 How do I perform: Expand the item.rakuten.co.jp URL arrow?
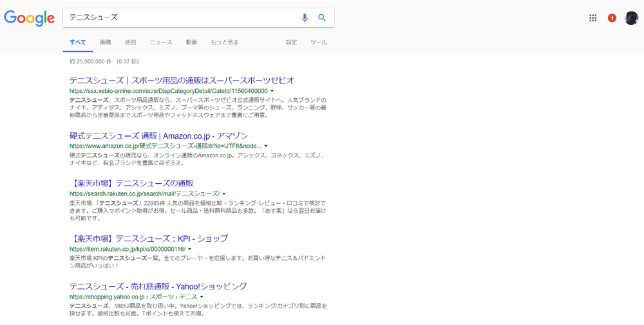[190, 249]
